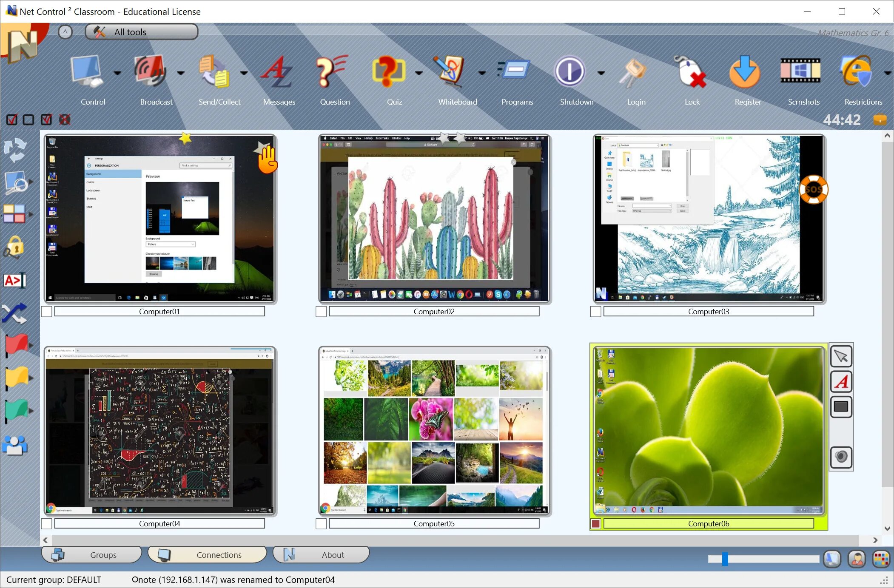The width and height of the screenshot is (894, 588).
Task: Adjust the thumbnail size slider
Action: 725,559
